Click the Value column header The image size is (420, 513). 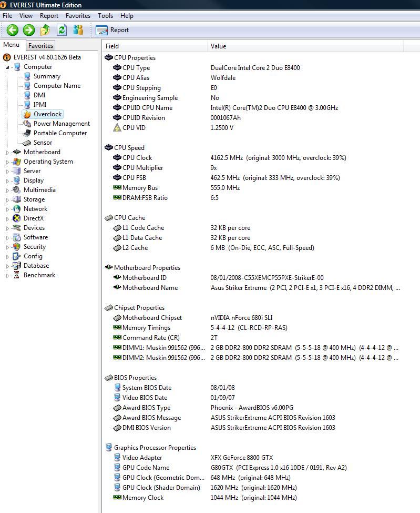tap(305, 46)
